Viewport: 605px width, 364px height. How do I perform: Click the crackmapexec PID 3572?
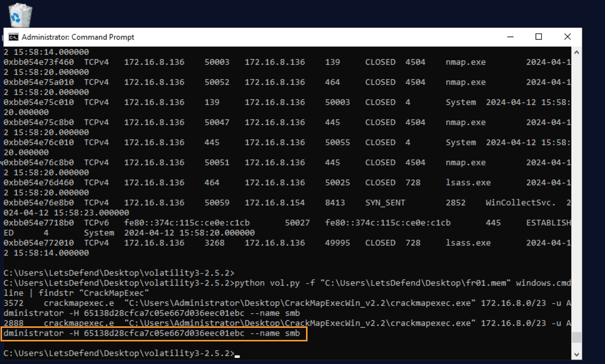point(14,303)
